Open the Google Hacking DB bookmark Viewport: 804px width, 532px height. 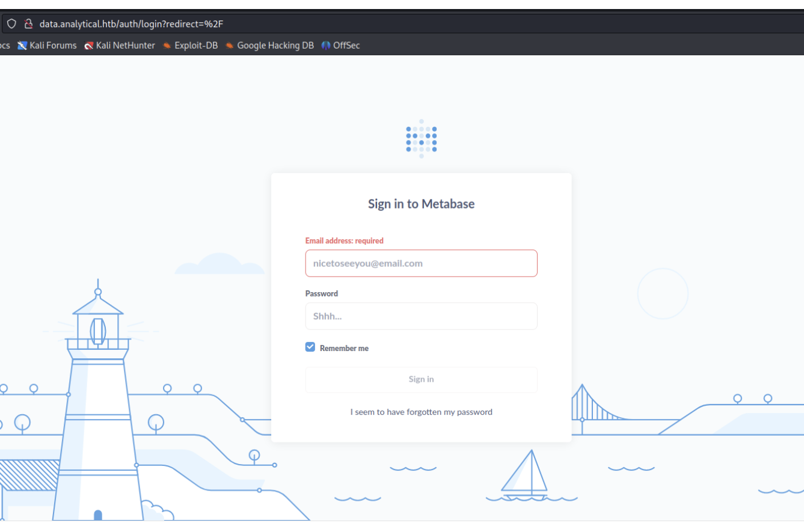270,45
